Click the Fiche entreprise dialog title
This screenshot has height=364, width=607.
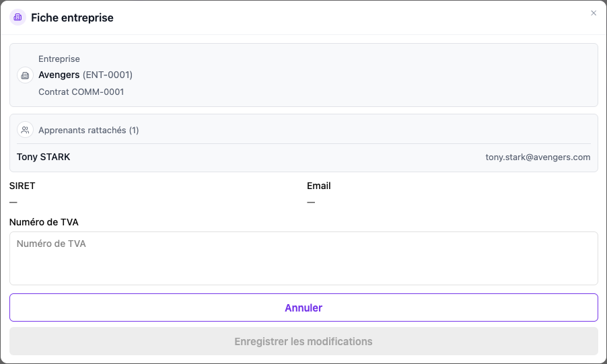click(72, 17)
